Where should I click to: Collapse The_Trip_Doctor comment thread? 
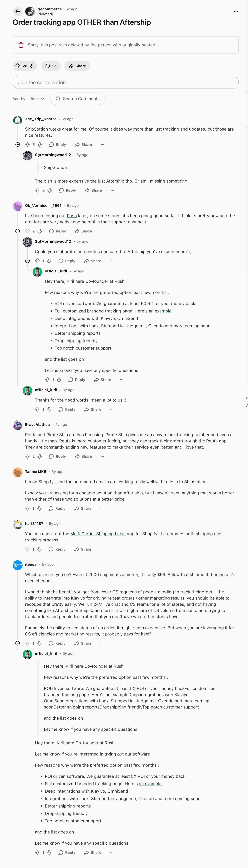(x=17, y=144)
